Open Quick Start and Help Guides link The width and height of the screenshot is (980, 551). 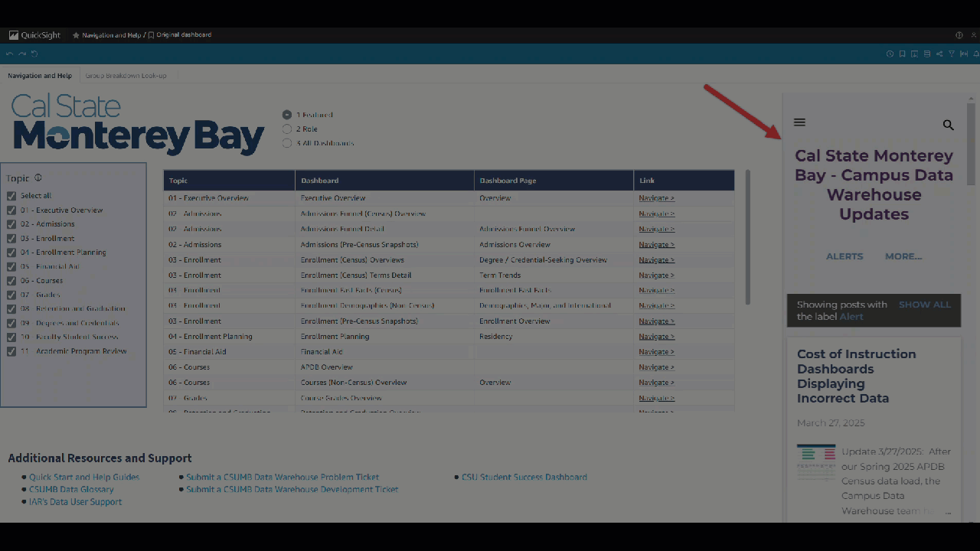84,477
